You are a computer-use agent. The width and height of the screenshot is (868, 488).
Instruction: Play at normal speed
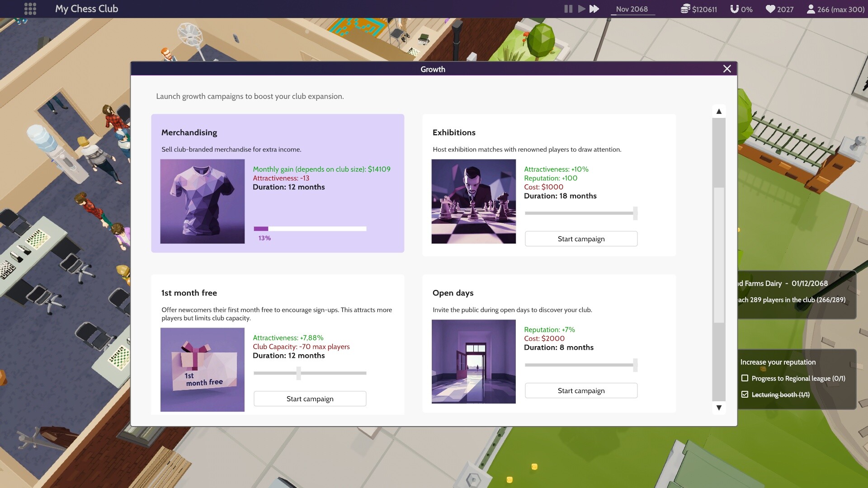click(581, 9)
